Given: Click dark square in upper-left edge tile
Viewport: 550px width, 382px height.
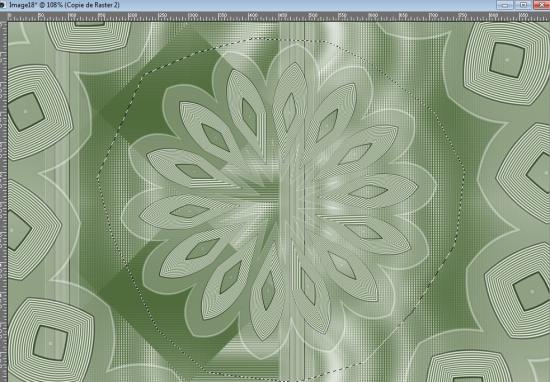Looking at the screenshot, I should click(26, 112).
